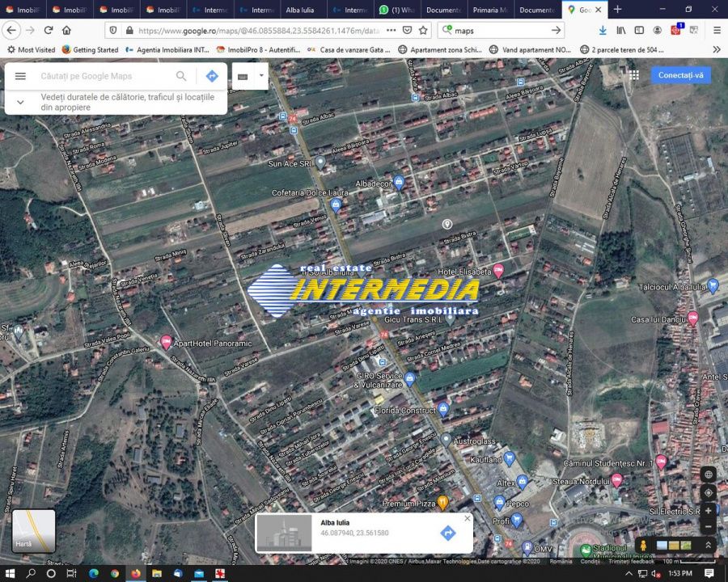The width and height of the screenshot is (728, 582).
Task: Switch to the WhatsApp browser tab
Action: 396,10
